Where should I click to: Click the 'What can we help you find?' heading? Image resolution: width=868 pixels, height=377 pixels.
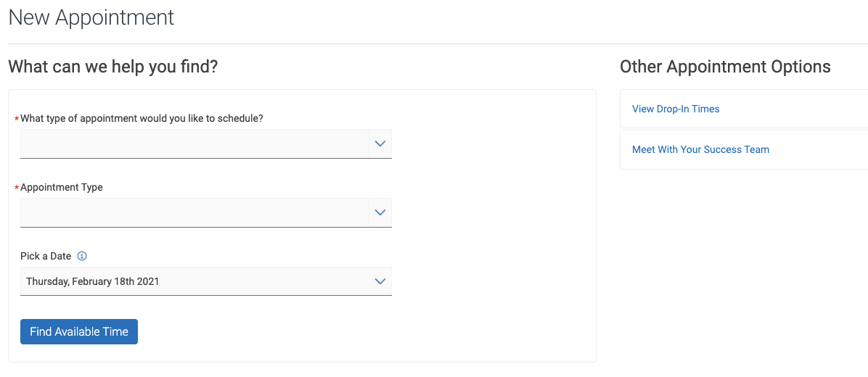(x=112, y=67)
